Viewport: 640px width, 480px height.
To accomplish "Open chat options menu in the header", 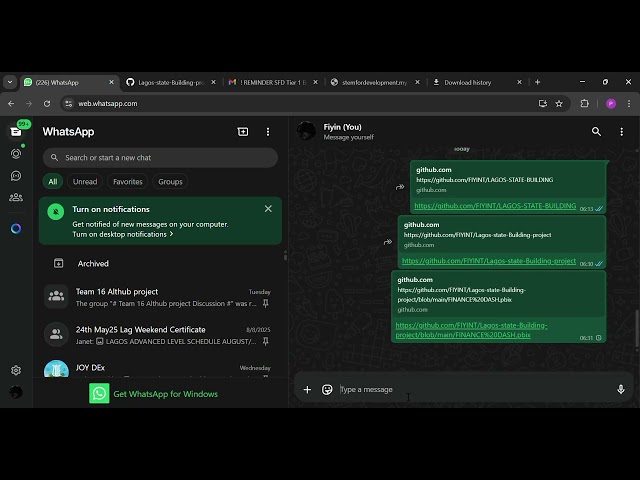I will (621, 132).
